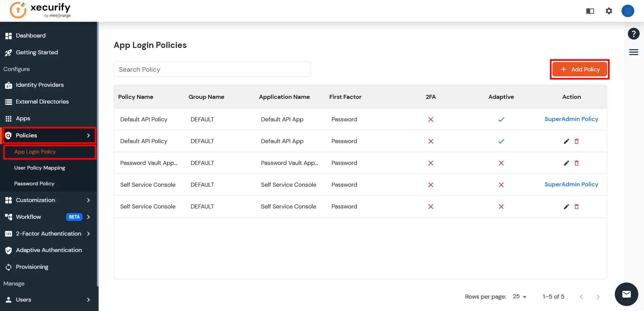Open the rows per page dropdown
Viewport: 644px width, 311px height.
(520, 297)
